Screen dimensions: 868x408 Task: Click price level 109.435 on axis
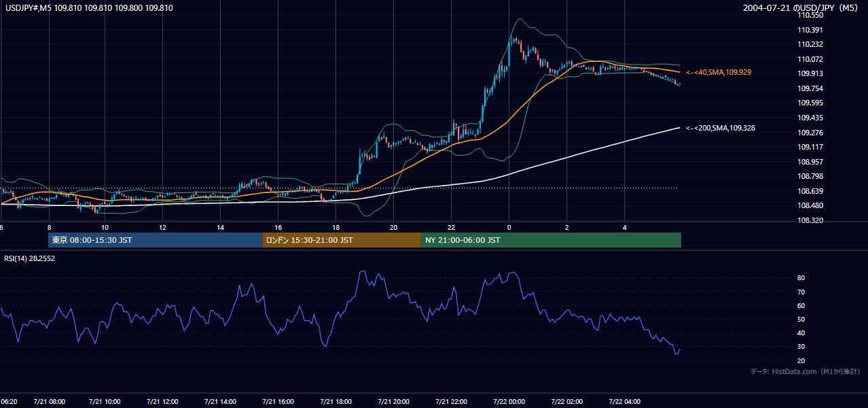(810, 118)
